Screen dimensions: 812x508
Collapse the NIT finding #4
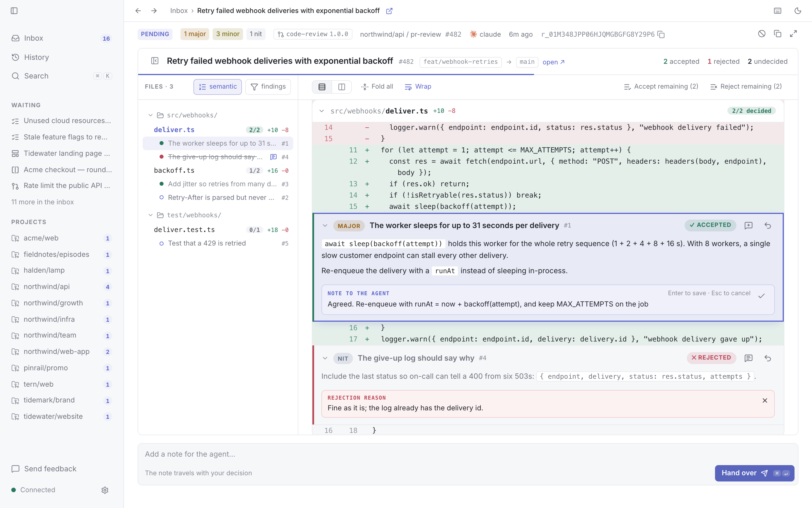325,358
